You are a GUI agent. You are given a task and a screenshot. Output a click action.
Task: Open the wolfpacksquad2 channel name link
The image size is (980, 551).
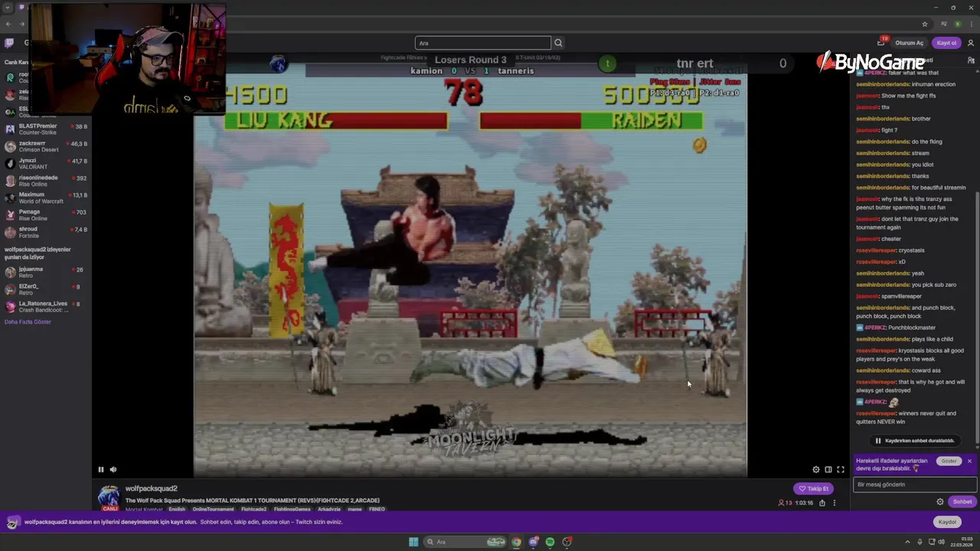[x=152, y=488]
